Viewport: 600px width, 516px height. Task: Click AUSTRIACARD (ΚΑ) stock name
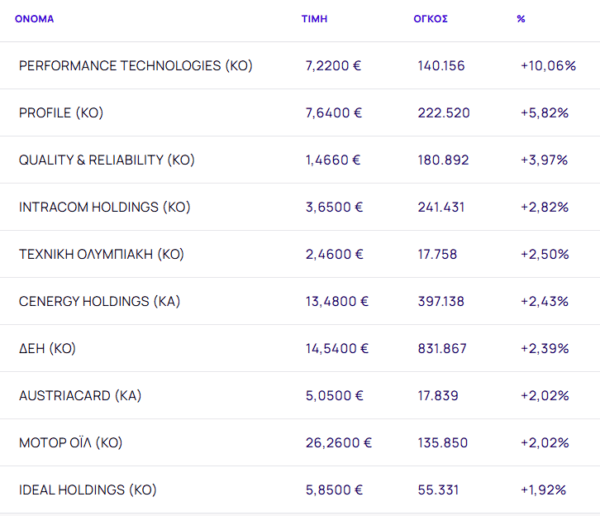tap(80, 395)
